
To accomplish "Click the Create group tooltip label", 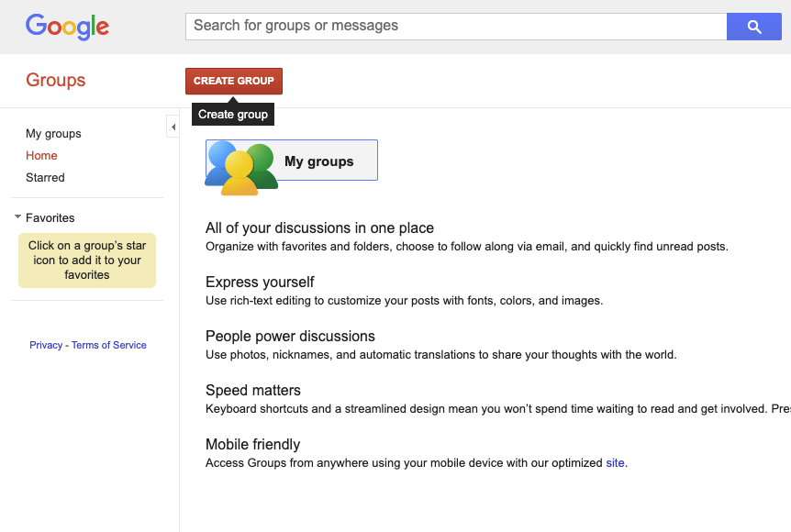I will [x=232, y=114].
